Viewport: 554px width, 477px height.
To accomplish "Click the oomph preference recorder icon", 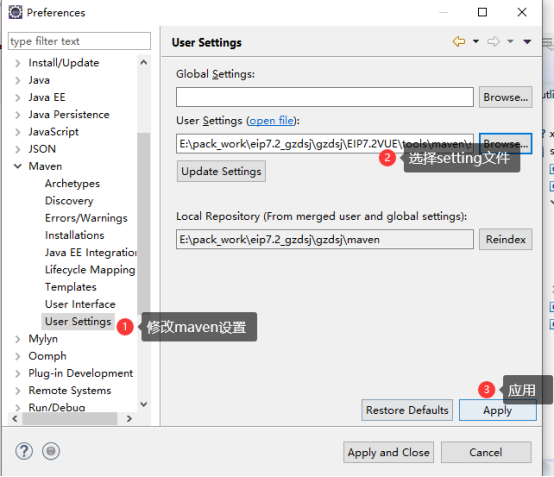I will point(51,451).
